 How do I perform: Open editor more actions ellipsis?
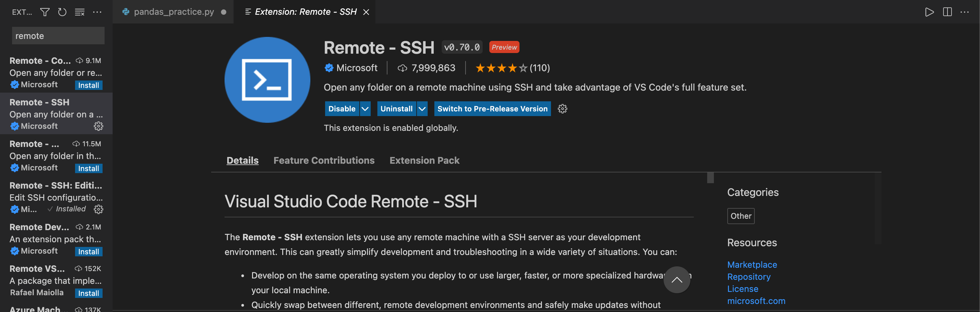click(x=964, y=12)
